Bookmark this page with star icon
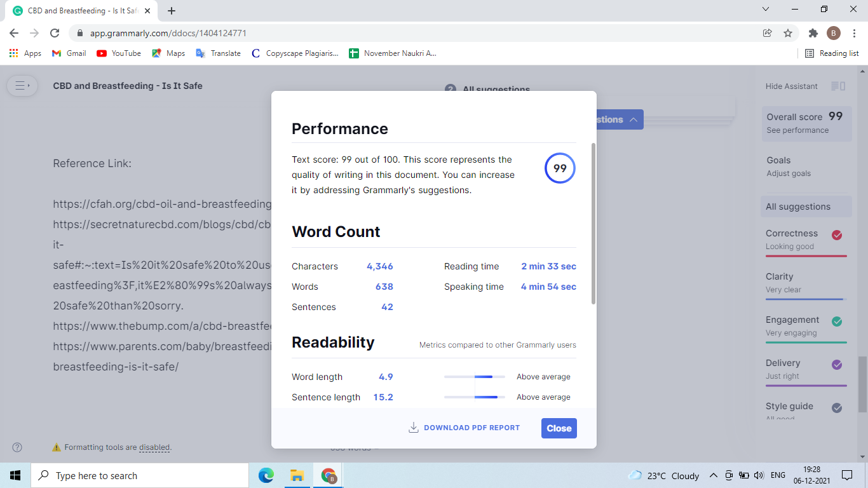The height and width of the screenshot is (488, 868). point(788,33)
